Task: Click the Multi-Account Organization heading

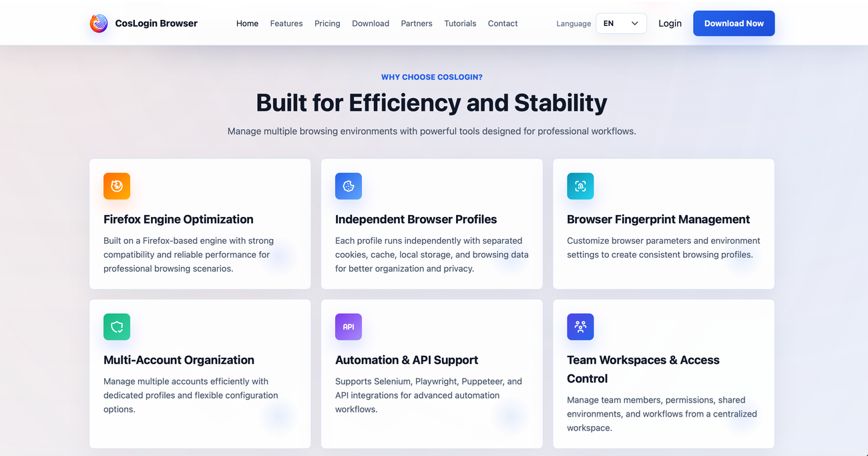Action: pyautogui.click(x=179, y=360)
